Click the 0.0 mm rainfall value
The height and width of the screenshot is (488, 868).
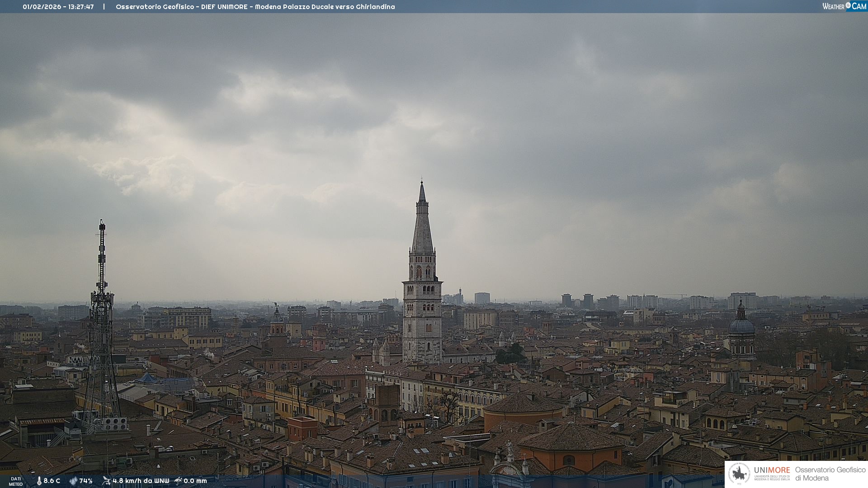coord(195,481)
